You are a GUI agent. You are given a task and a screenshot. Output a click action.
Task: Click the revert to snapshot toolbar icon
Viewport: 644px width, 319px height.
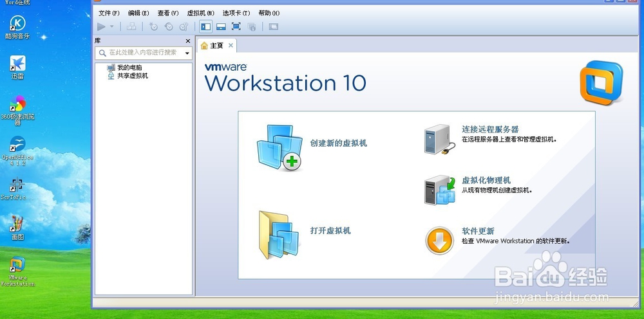(x=169, y=26)
